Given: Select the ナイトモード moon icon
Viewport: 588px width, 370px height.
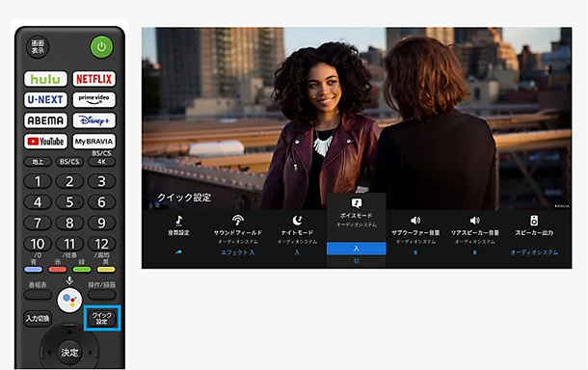Looking at the screenshot, I should coord(297,221).
